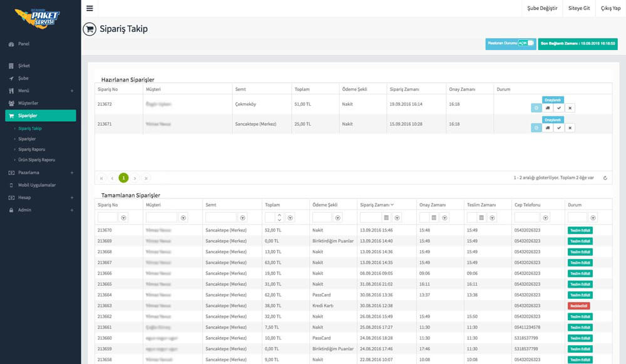Click the truck icon for order 213672
Viewport: 626px width, 364px height.
[548, 108]
